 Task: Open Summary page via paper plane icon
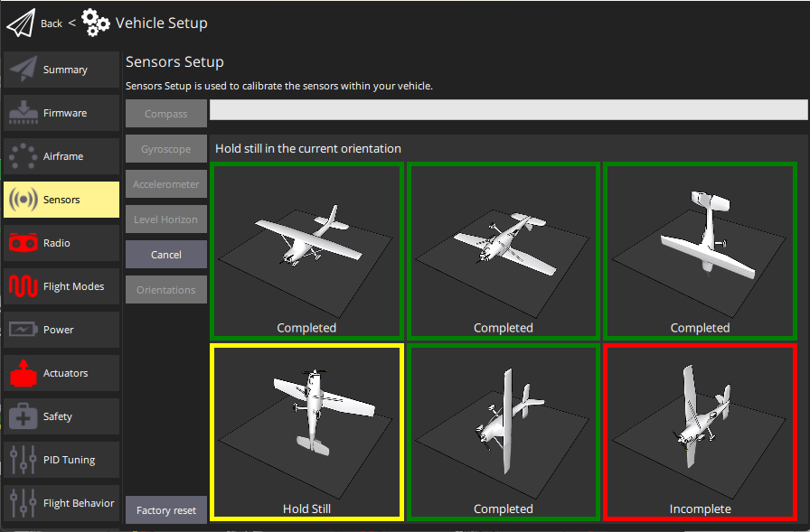[23, 70]
